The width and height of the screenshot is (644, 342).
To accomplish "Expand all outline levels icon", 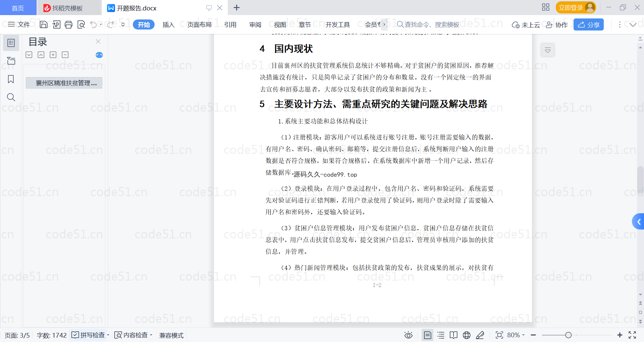I will click(29, 55).
